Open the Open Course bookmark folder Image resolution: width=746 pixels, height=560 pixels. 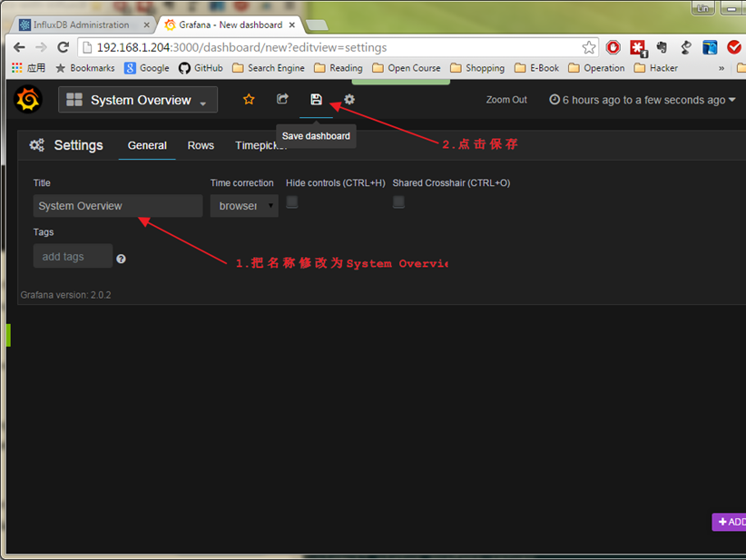tap(407, 68)
